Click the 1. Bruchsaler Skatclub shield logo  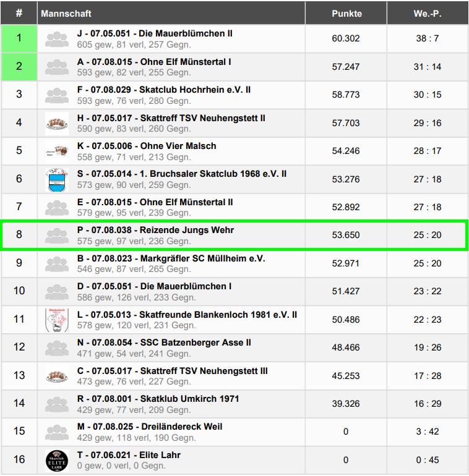57,180
